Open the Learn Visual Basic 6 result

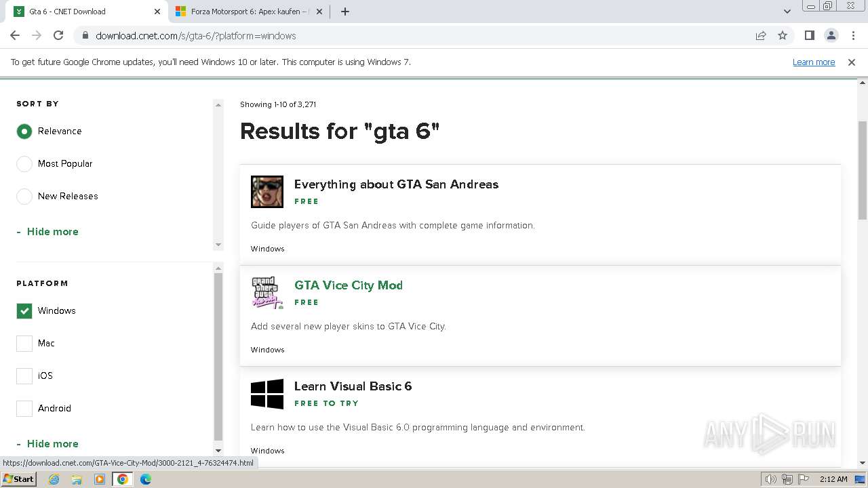353,386
